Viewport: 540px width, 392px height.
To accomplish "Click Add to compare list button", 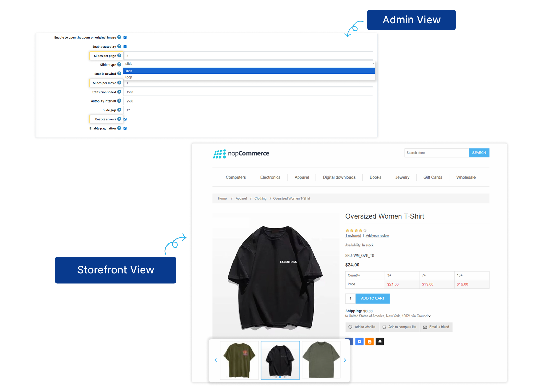I will (399, 327).
